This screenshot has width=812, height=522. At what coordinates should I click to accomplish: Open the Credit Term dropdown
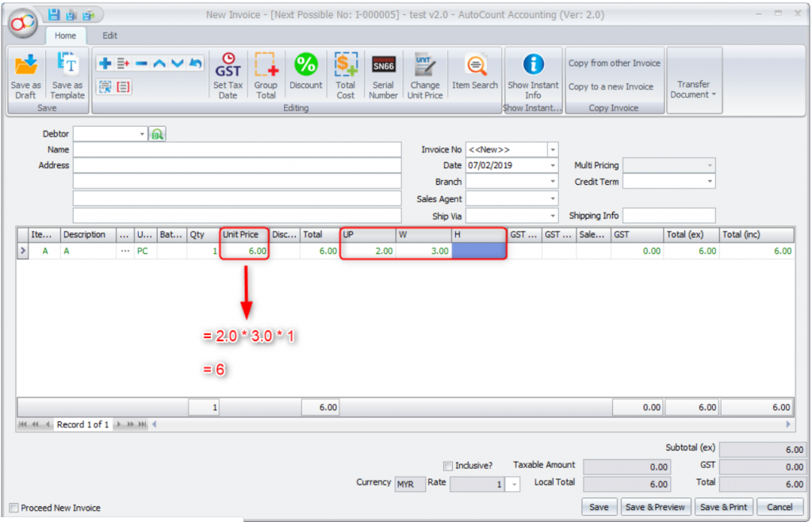tap(711, 182)
